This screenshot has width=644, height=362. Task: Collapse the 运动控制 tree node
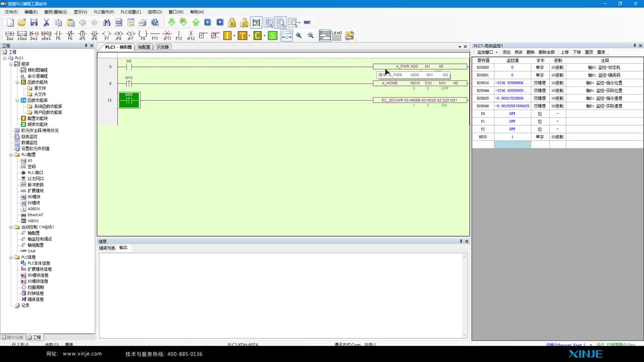click(11, 227)
